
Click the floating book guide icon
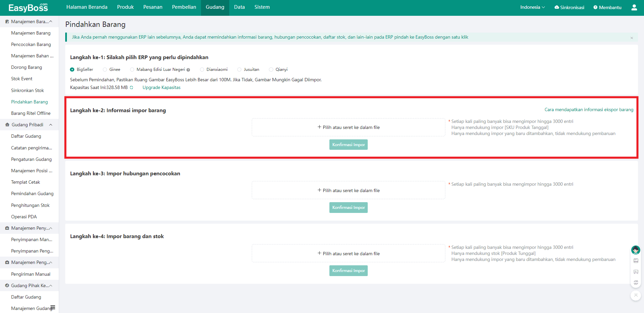pos(636,261)
